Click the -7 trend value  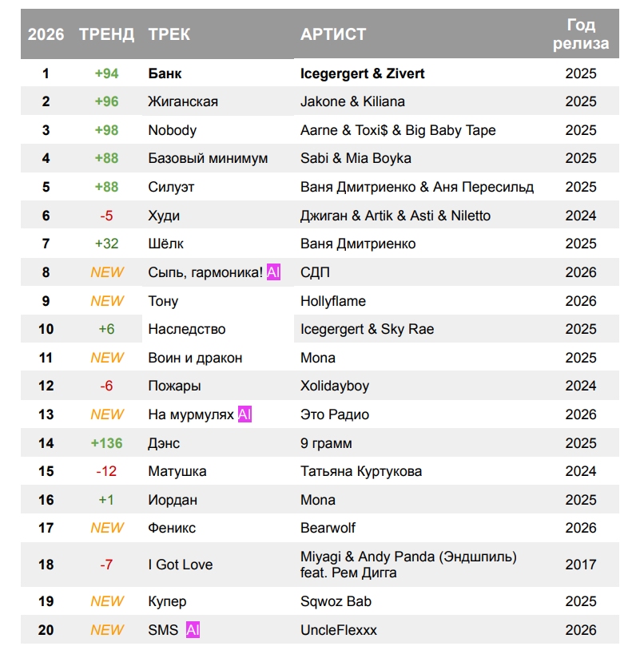pos(107,565)
